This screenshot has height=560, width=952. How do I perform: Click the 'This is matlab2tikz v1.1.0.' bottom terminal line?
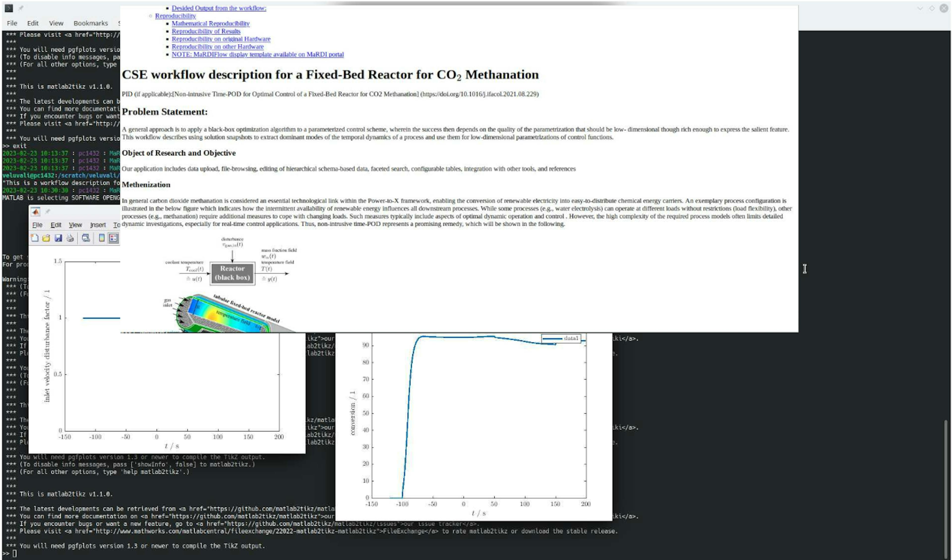[66, 494]
